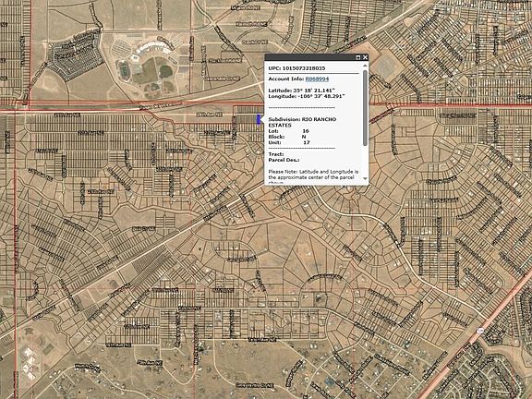Click the Unit 17 row in popup

(x=289, y=142)
